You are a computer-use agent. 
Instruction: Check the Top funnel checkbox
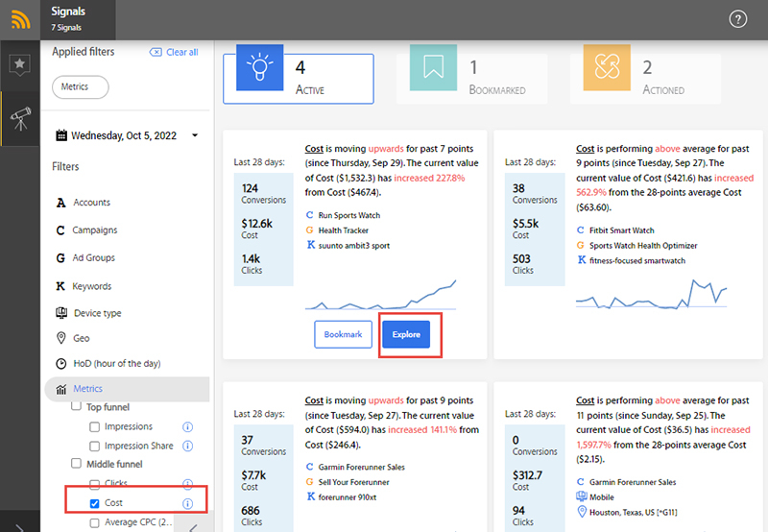coord(77,407)
